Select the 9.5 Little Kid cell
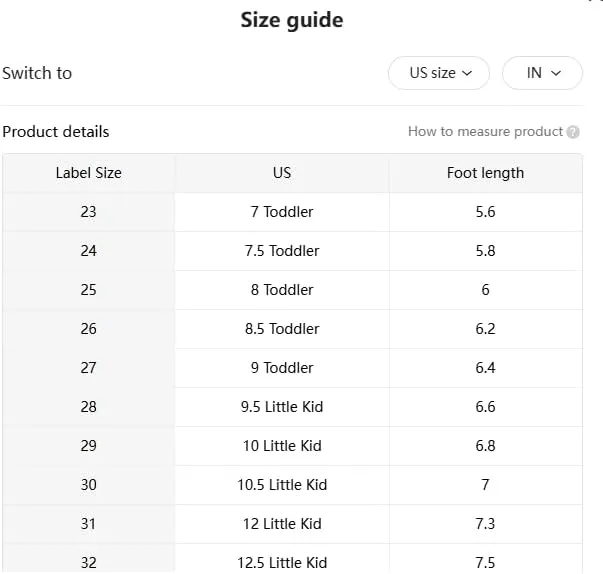This screenshot has width=603, height=574. click(282, 407)
